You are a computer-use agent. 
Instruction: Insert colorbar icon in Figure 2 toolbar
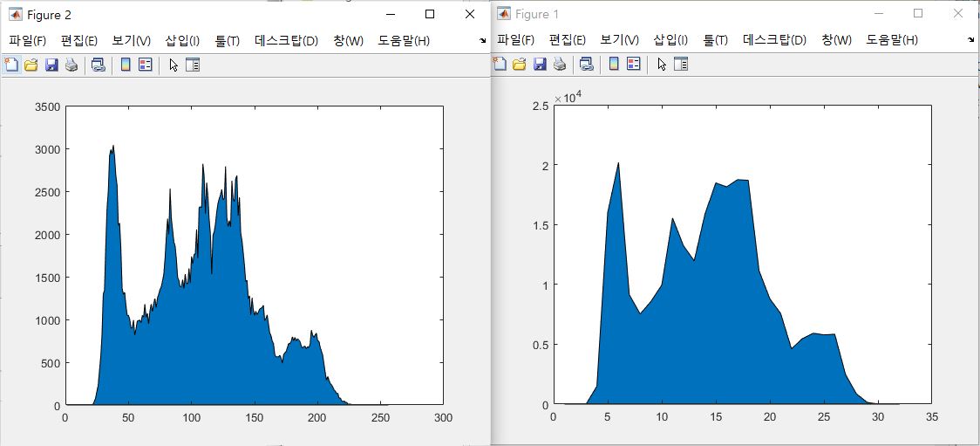point(125,65)
